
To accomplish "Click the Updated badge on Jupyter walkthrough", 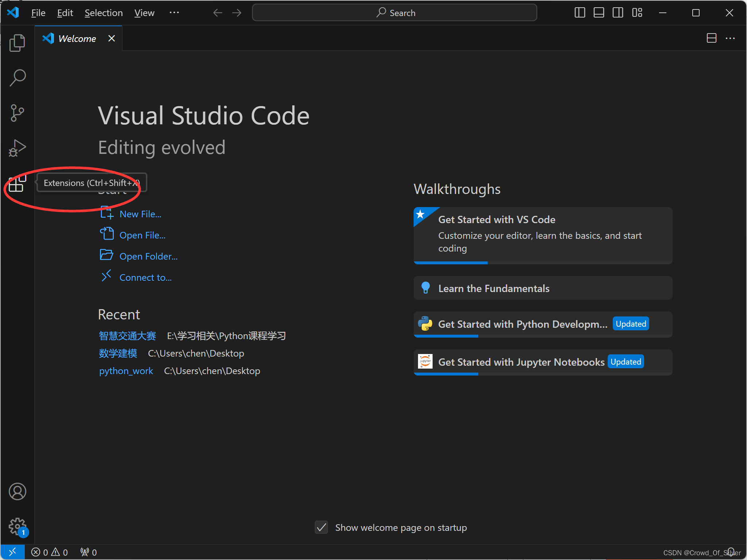I will 626,362.
